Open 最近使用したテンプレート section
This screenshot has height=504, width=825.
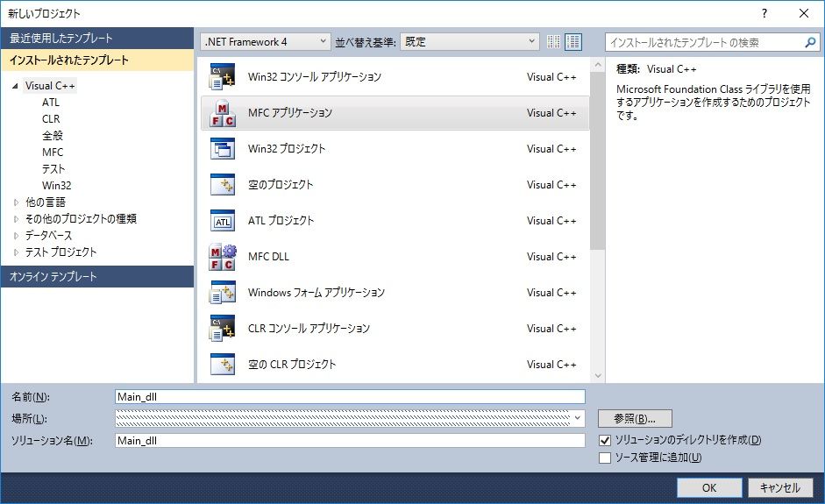pyautogui.click(x=96, y=38)
